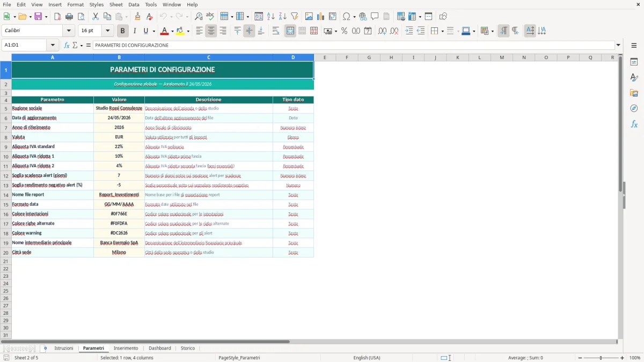
Task: Open underline style dropdown arrow
Action: coord(153,31)
